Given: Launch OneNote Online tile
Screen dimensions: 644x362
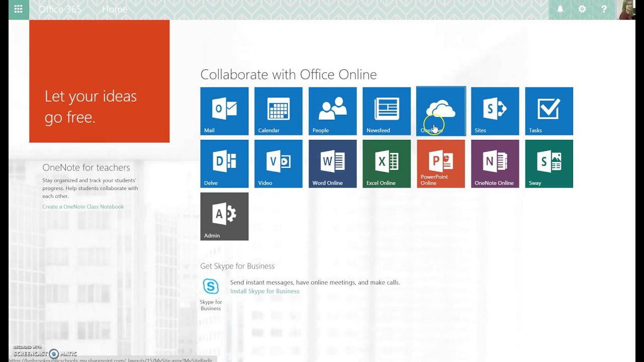Looking at the screenshot, I should coord(495,164).
